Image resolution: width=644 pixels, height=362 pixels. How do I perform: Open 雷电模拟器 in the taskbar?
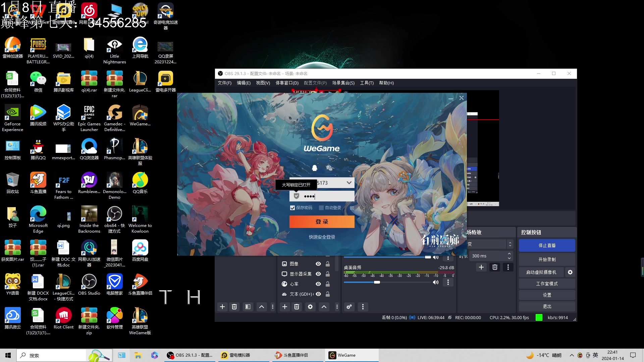coord(244,355)
